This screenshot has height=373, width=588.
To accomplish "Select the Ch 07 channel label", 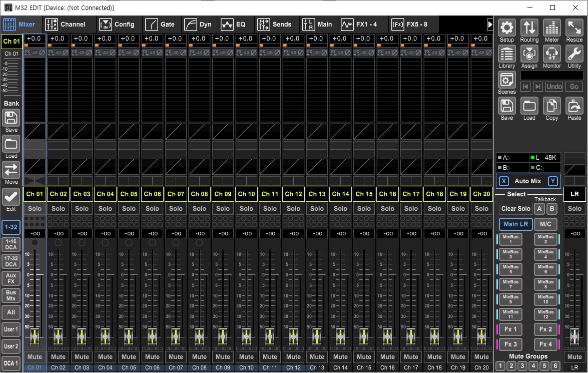I will click(x=176, y=194).
